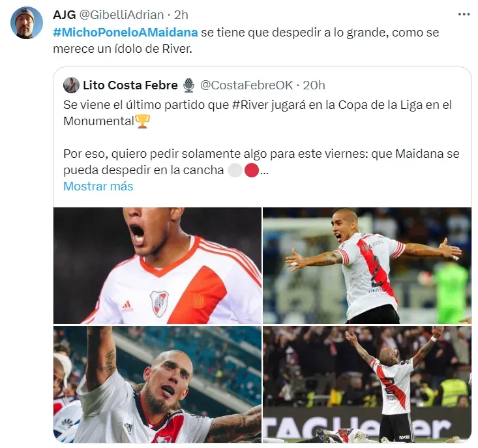Click the quoted tweet text about Maidana
This screenshot has height=448, width=478.
pos(261,162)
